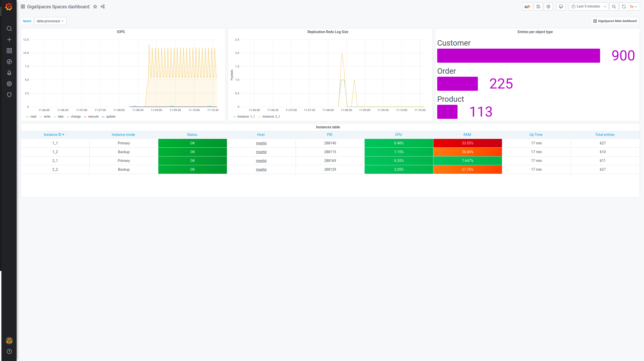Screen dimensions: 644x361
Task: Open the Alerting bell icon
Action: tap(9, 73)
